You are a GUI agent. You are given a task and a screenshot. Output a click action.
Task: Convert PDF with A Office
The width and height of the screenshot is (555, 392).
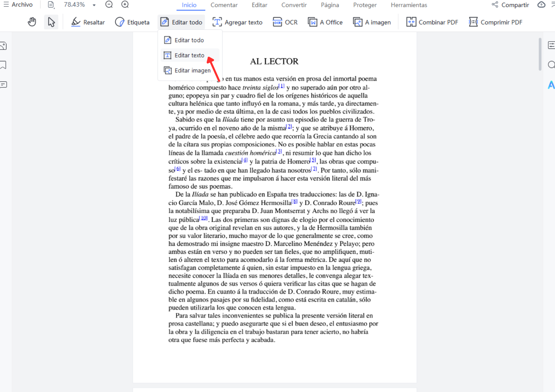coord(325,22)
